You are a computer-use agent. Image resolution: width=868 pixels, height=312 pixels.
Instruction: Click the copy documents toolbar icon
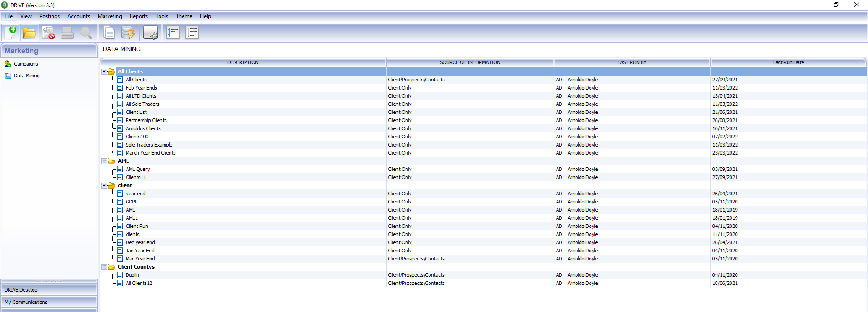tap(109, 33)
